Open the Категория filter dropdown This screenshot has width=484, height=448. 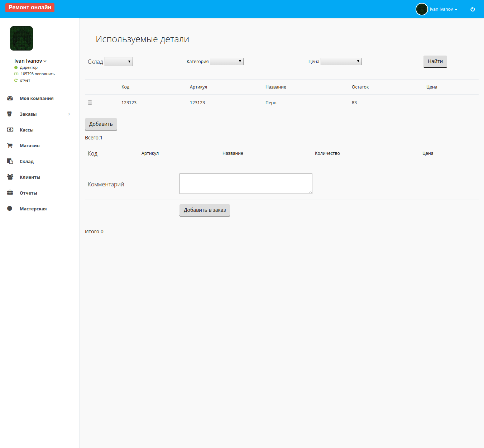point(227,62)
